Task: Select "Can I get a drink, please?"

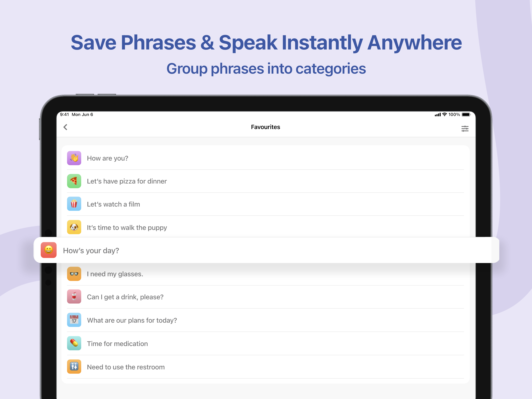Action: (x=266, y=297)
